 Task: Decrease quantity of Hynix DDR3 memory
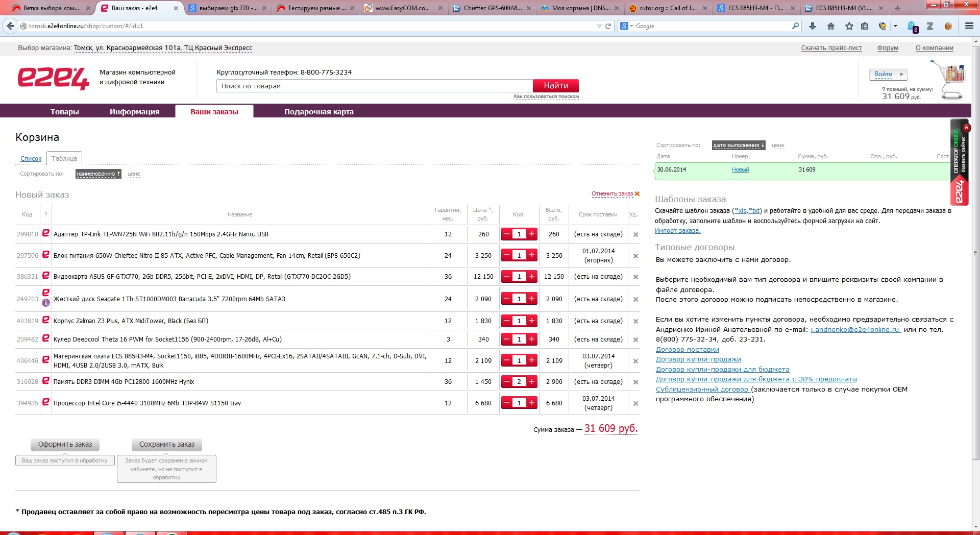click(x=507, y=382)
